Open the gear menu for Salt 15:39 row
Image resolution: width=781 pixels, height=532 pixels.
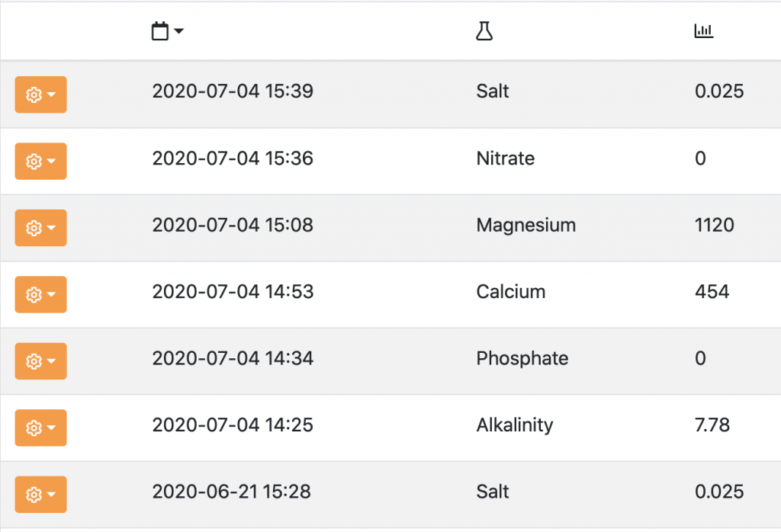(x=40, y=95)
